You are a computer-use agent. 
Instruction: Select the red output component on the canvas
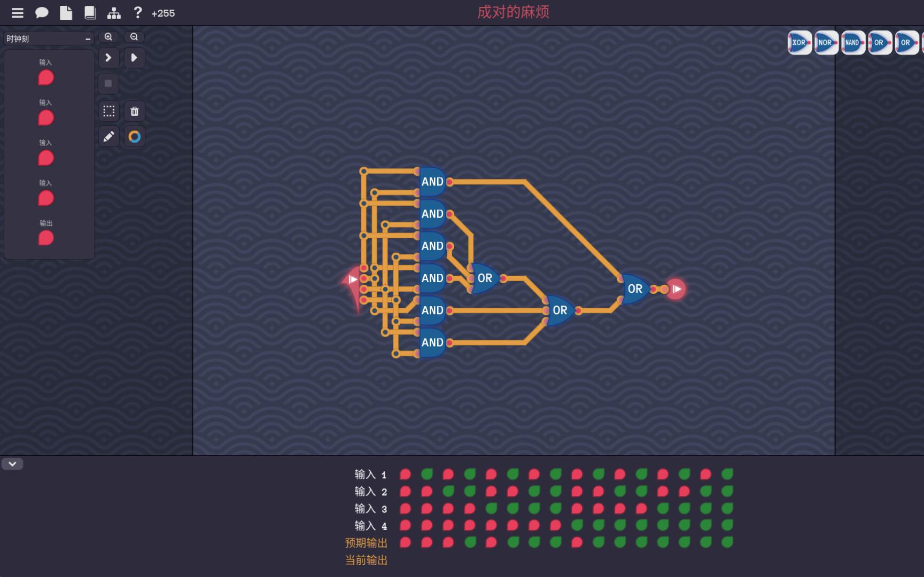click(675, 289)
